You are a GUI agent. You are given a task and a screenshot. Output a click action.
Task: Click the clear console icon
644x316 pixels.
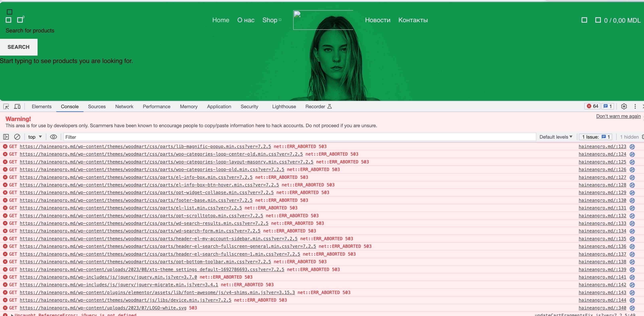pyautogui.click(x=17, y=137)
